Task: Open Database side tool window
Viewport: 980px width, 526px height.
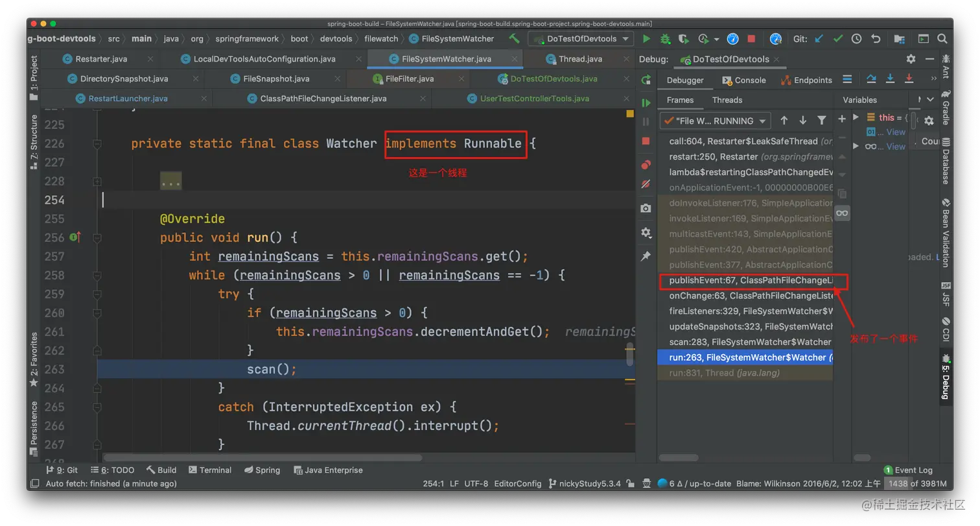Action: tap(946, 161)
